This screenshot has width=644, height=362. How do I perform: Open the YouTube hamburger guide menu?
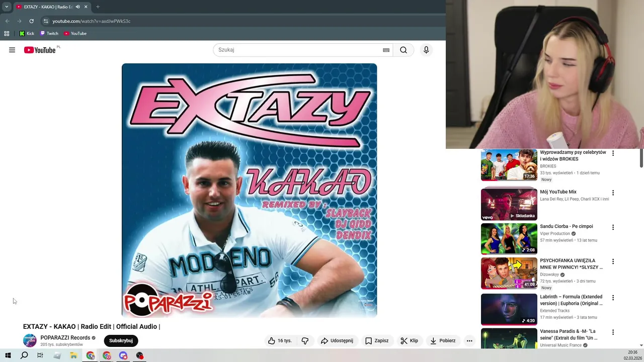(x=12, y=50)
